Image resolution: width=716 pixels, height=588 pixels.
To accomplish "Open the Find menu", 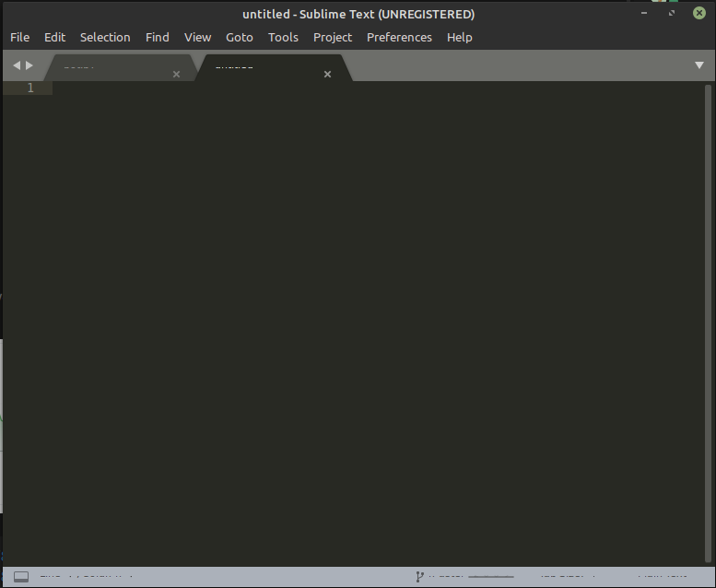I will pos(158,37).
